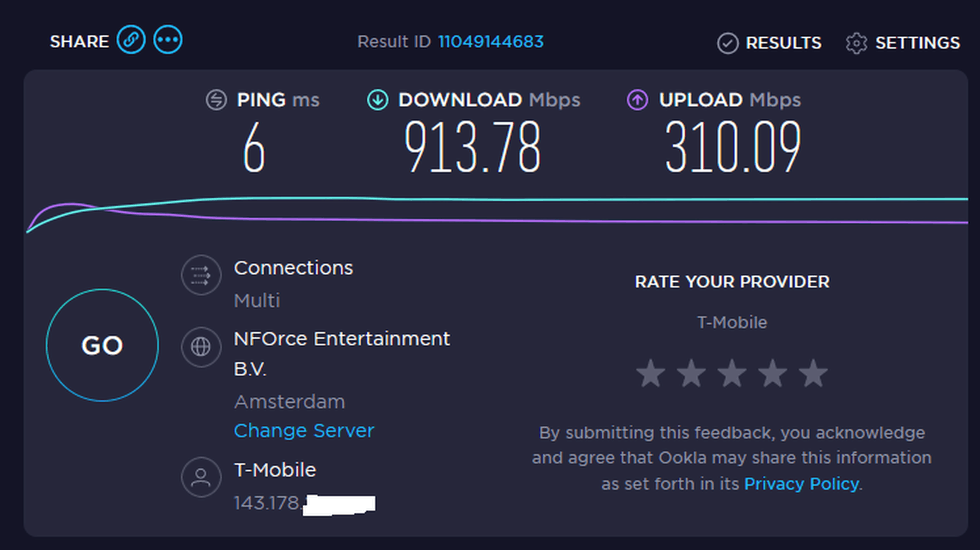Viewport: 980px width, 550px height.
Task: Rate the provider one star
Action: coord(651,373)
